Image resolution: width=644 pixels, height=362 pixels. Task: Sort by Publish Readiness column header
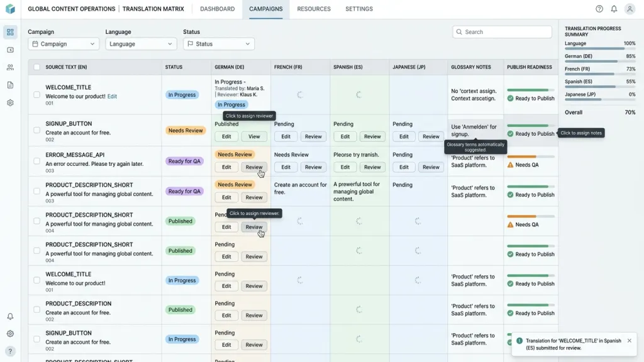(x=530, y=67)
